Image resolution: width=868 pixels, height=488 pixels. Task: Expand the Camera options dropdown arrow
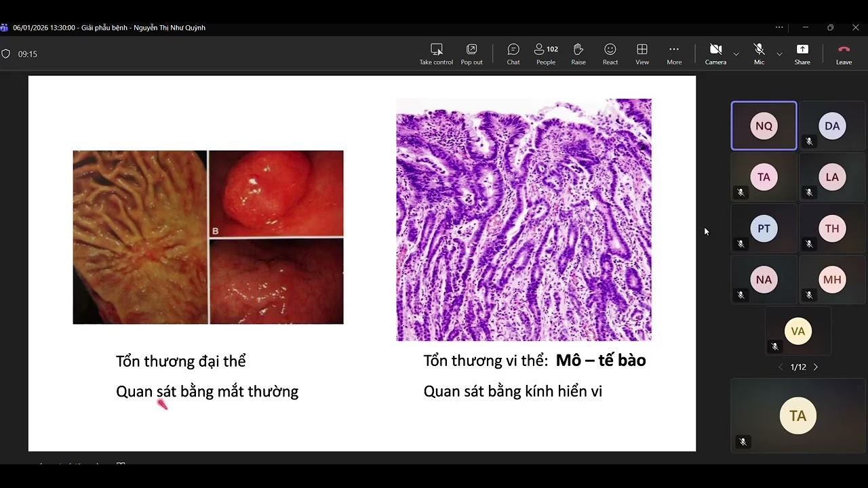(x=736, y=54)
